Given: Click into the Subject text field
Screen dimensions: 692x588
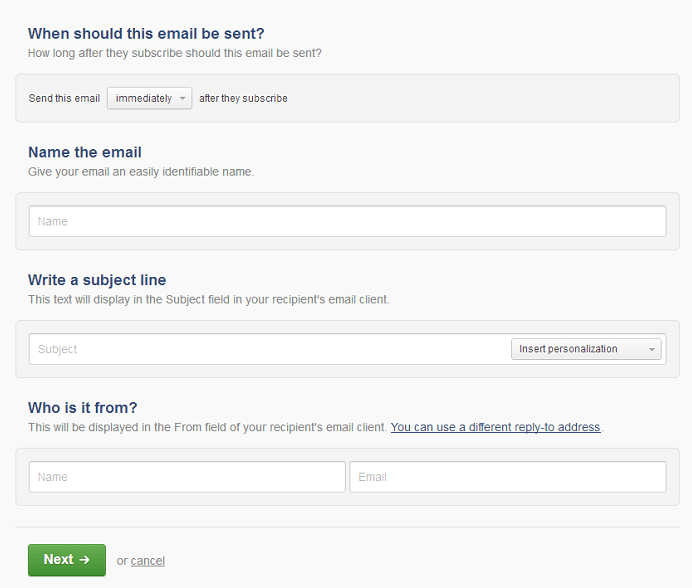Looking at the screenshot, I should (x=269, y=349).
